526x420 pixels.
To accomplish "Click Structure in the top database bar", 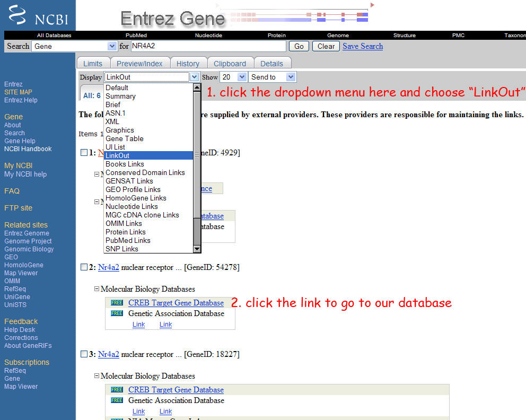I will (405, 35).
